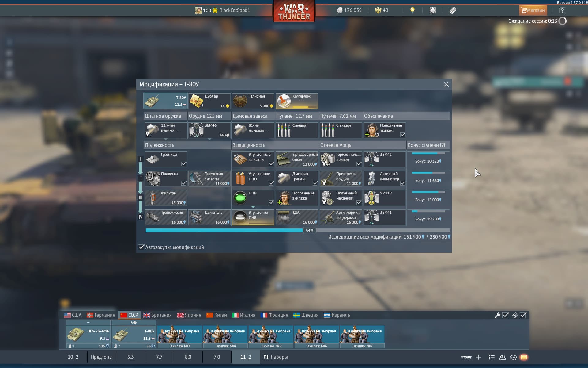
Task: Select the 3БМ42 shell modification
Action: click(384, 159)
